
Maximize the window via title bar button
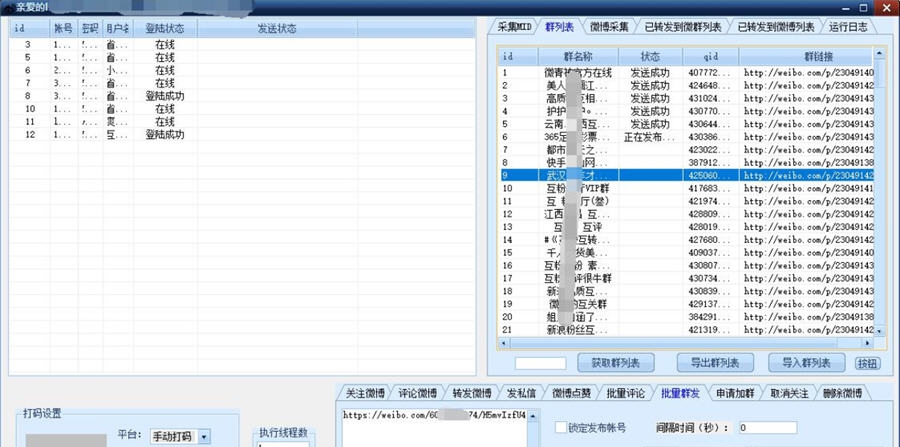(863, 7)
